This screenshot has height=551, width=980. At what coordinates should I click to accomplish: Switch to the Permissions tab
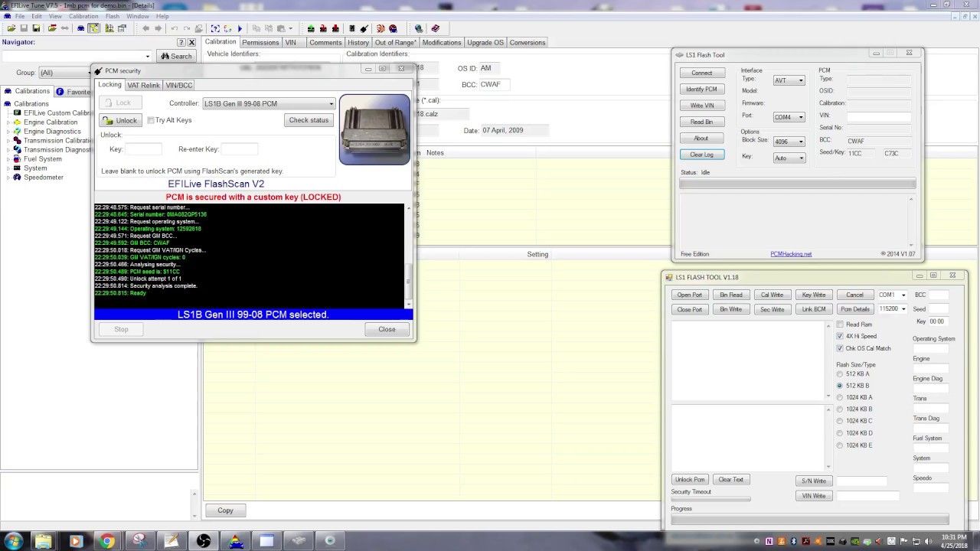pos(260,43)
